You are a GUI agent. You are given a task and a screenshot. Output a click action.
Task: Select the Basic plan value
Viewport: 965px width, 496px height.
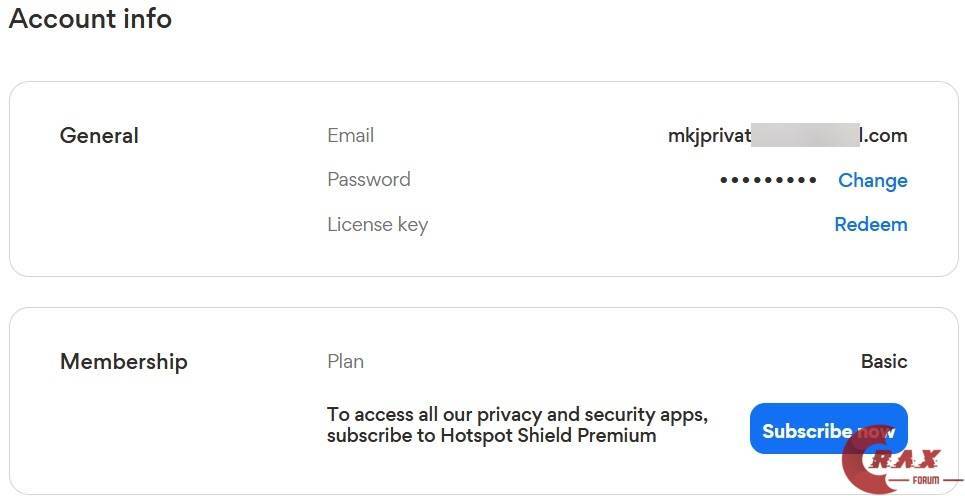(x=884, y=361)
